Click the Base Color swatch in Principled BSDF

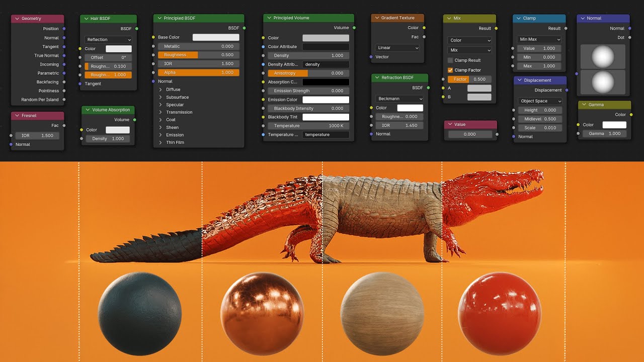(216, 37)
